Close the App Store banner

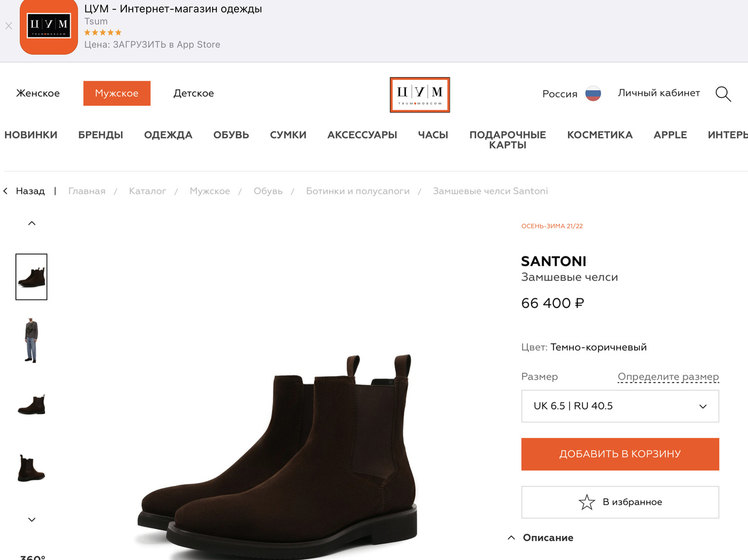9,26
